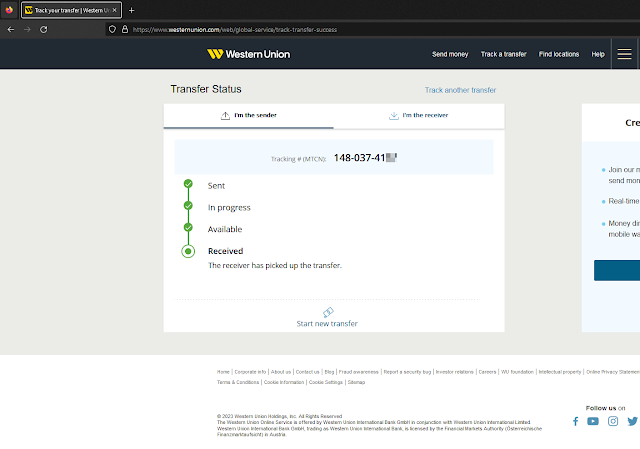This screenshot has width=640, height=449.
Task: Open Western Union YouTube icon
Action: (593, 421)
